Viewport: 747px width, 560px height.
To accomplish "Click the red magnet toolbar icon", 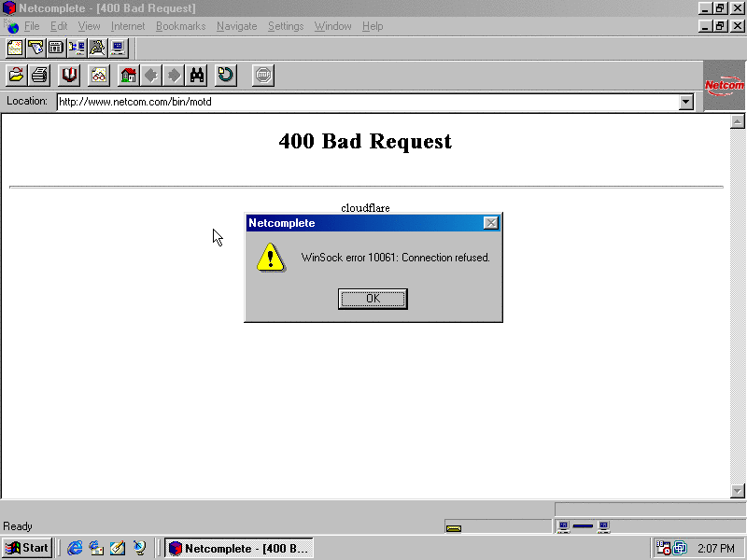I will [69, 75].
